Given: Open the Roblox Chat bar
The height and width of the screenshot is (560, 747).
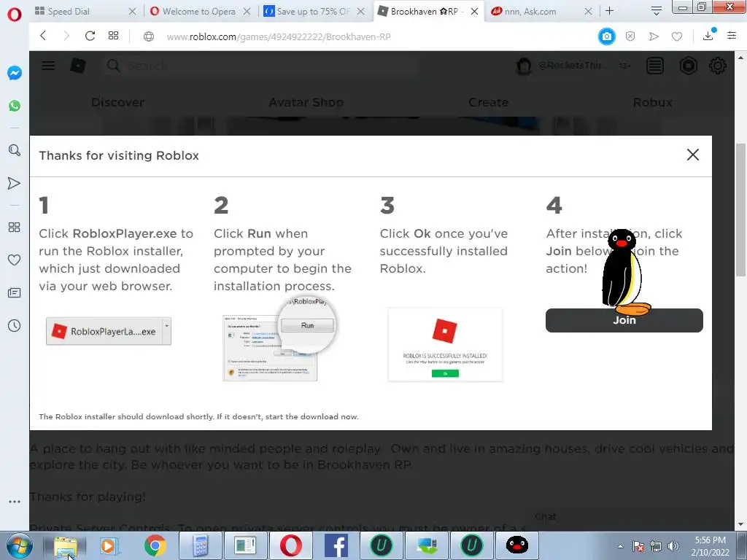Looking at the screenshot, I should click(x=630, y=517).
